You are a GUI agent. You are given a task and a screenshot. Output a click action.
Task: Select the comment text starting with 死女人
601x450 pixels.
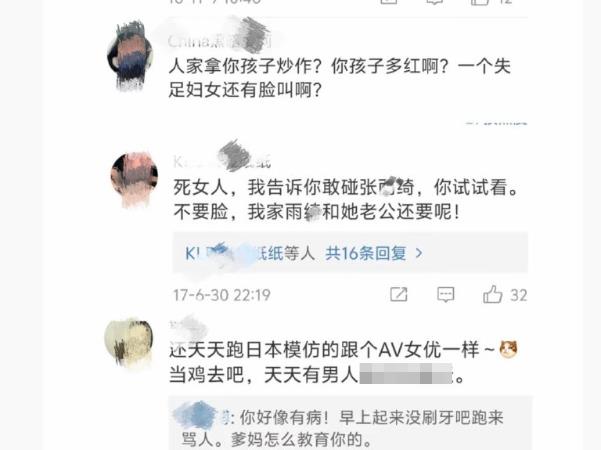coord(346,199)
